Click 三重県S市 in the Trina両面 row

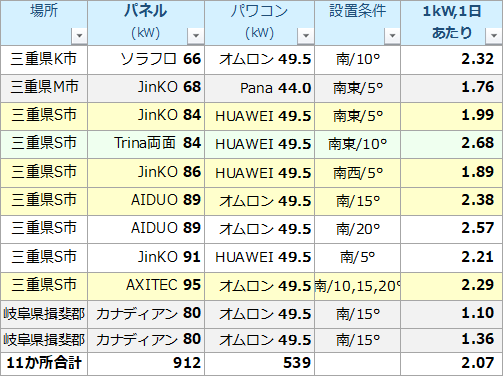pyautogui.click(x=44, y=144)
